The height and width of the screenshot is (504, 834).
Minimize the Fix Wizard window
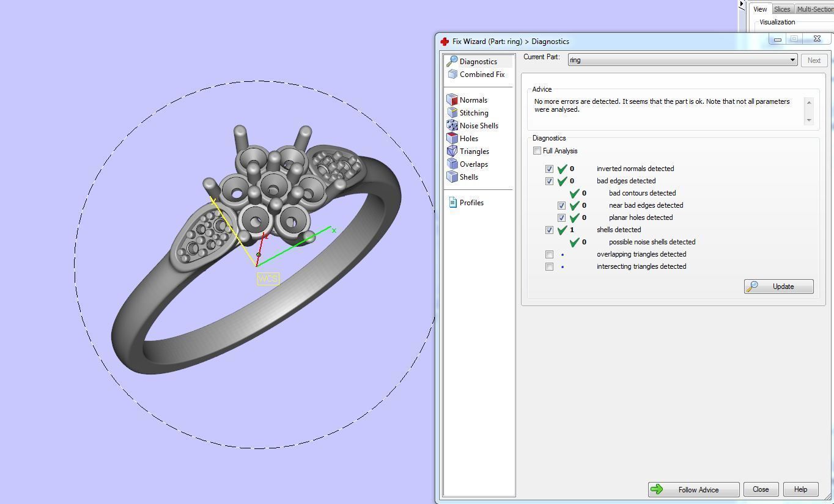point(777,39)
